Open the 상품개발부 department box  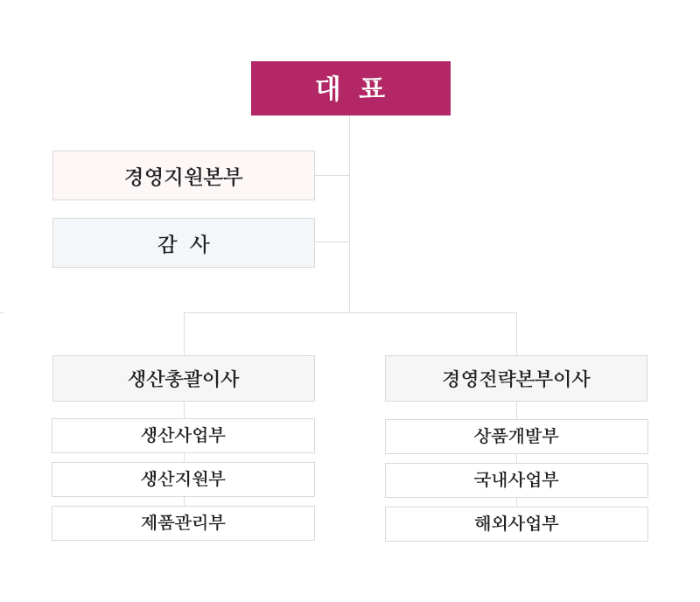pos(516,437)
